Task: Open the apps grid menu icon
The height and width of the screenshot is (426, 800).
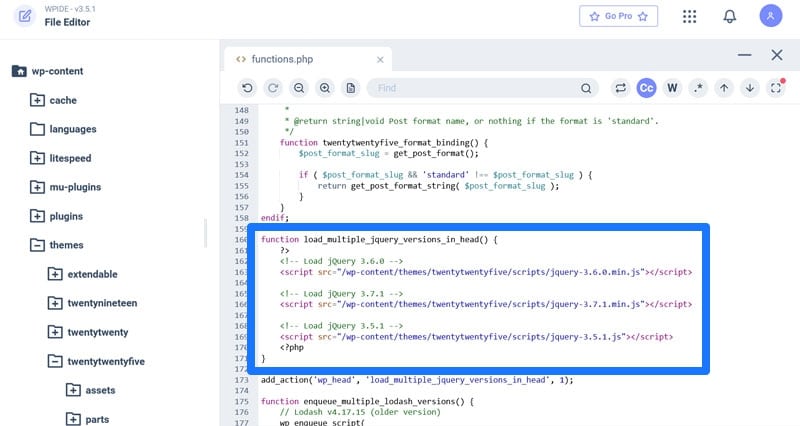Action: click(x=689, y=16)
